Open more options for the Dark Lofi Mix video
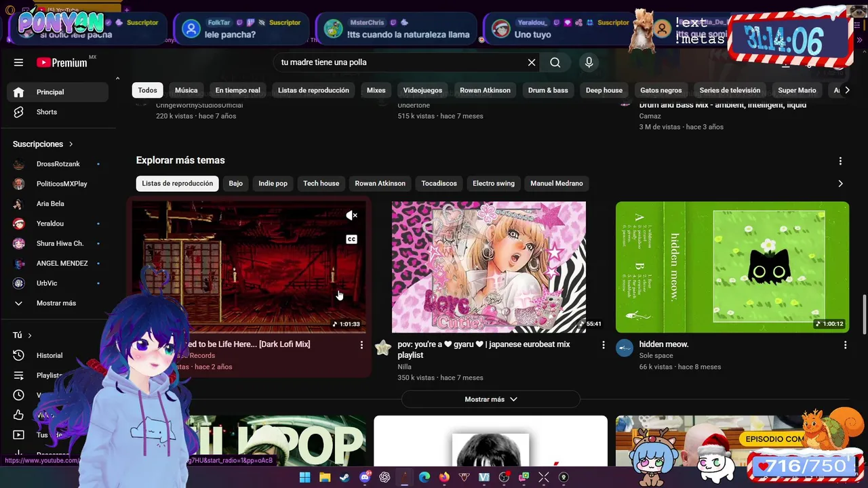Screen dimensions: 868x488 pyautogui.click(x=361, y=345)
